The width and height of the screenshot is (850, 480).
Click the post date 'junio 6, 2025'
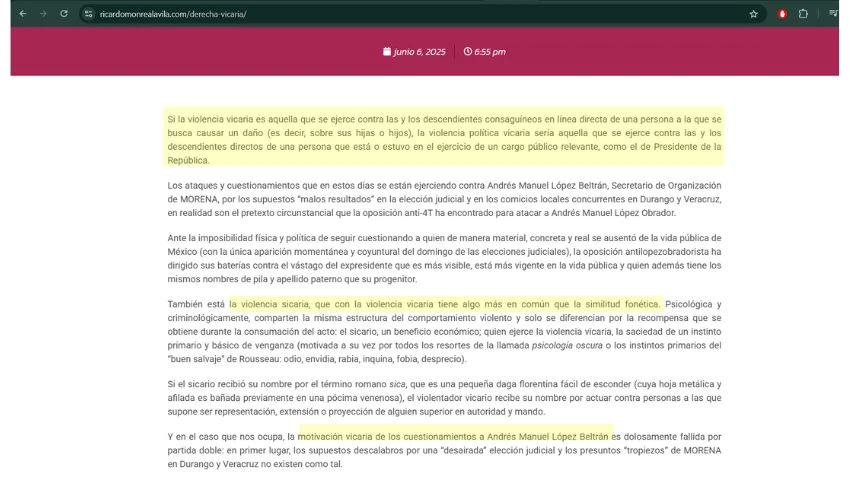[419, 52]
